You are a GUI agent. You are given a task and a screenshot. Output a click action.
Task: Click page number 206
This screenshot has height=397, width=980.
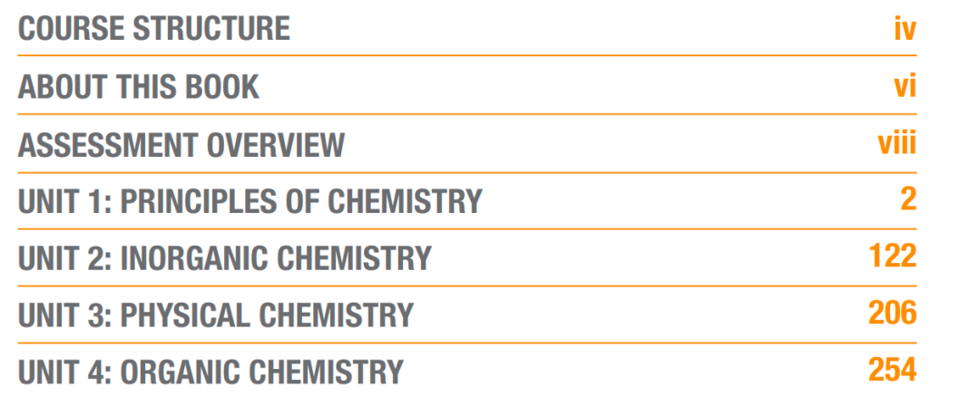pos(893,313)
